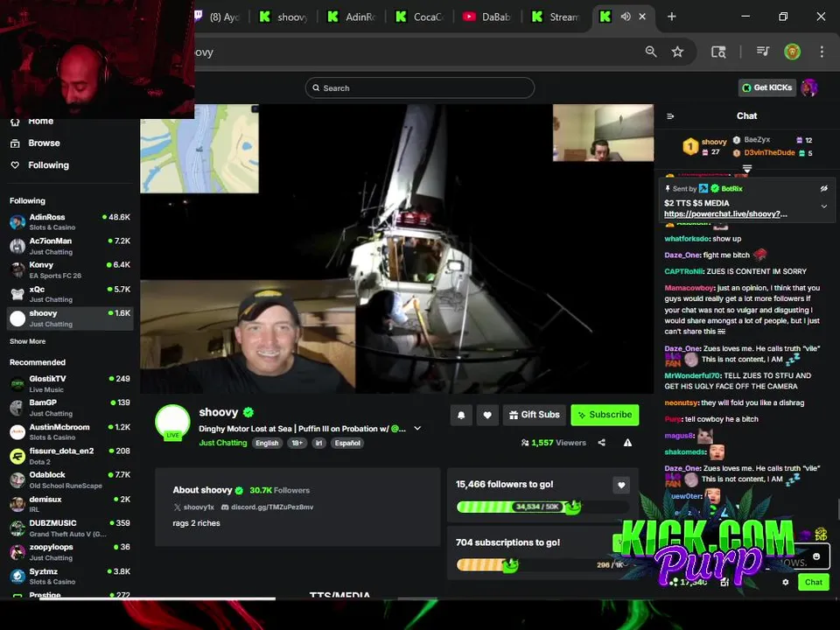Open the Google Lens search icon in toolbar
This screenshot has width=840, height=630.
tap(718, 52)
